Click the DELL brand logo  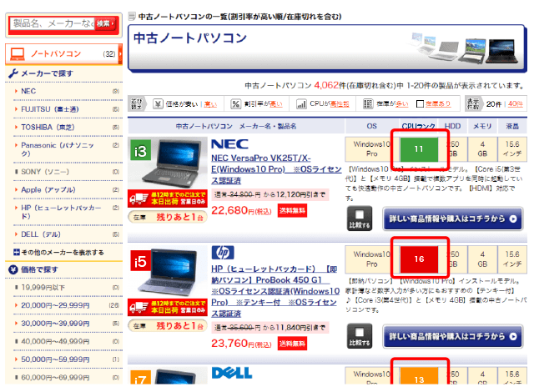[232, 373]
